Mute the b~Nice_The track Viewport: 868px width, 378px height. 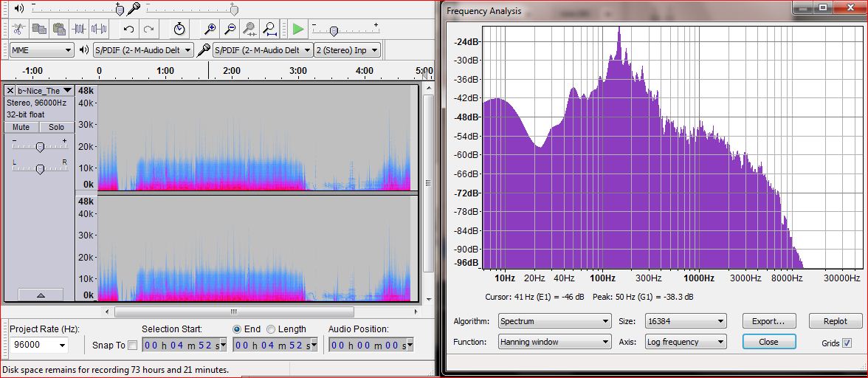pyautogui.click(x=21, y=127)
